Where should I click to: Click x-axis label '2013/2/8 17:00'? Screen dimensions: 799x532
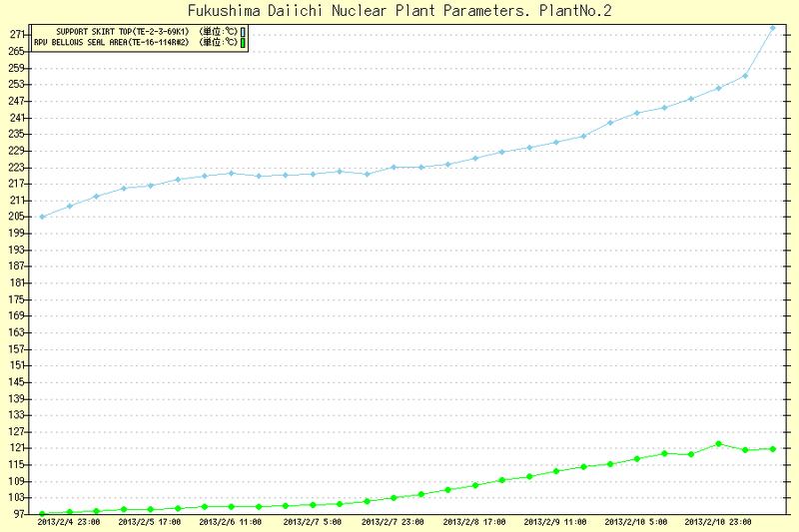click(474, 522)
